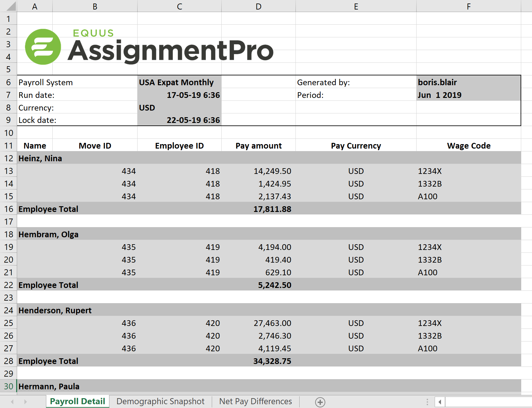Select row 30 header
Image resolution: width=532 pixels, height=408 pixels.
9,386
